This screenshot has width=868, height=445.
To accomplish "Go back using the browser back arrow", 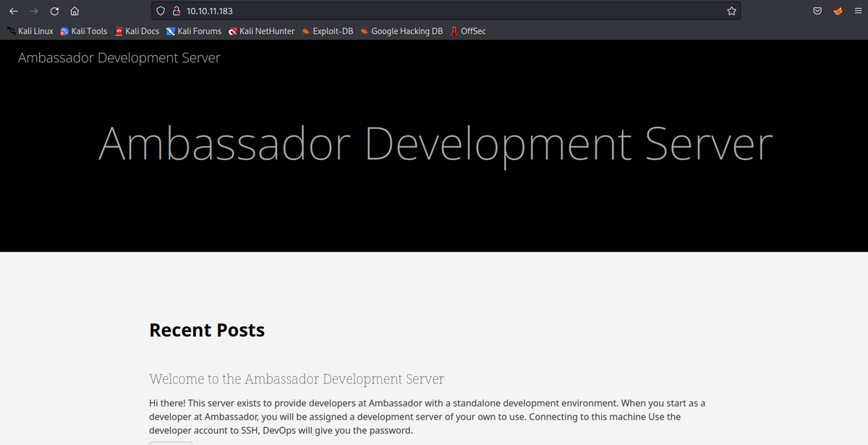I will pos(13,11).
